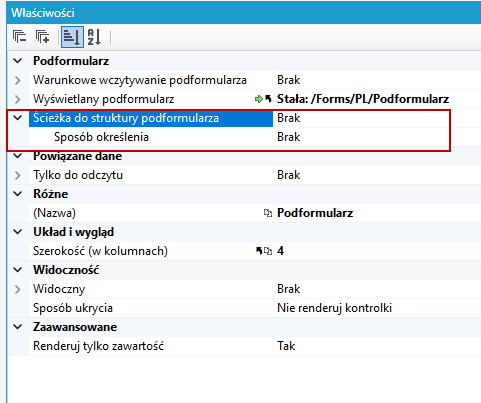Click the collapse all properties icon
Viewport: 481px width, 403px height.
coord(19,37)
